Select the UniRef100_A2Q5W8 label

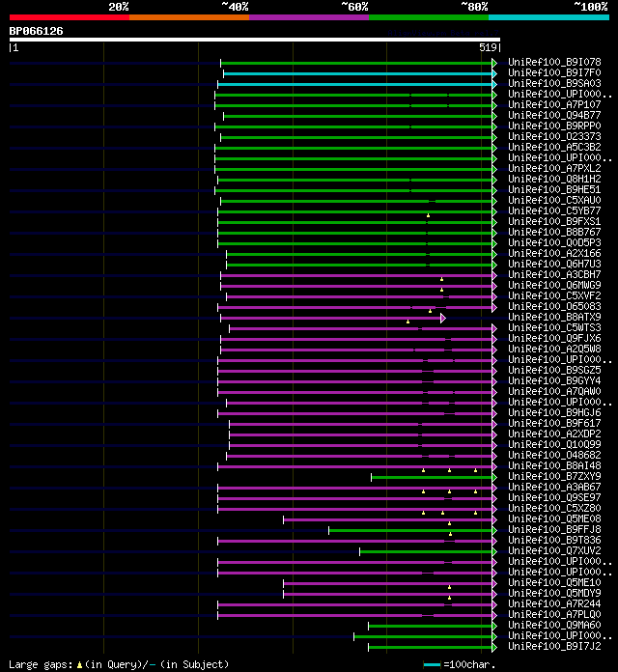(554, 349)
